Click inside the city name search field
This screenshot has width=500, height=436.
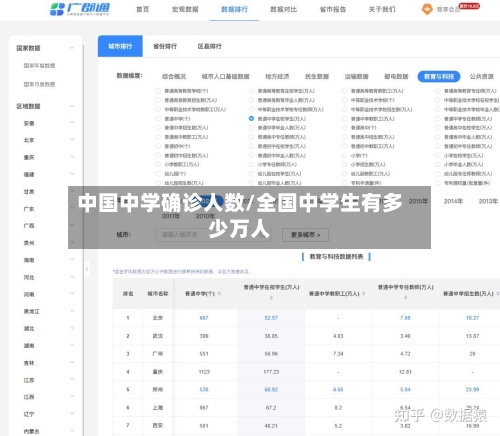click(212, 235)
